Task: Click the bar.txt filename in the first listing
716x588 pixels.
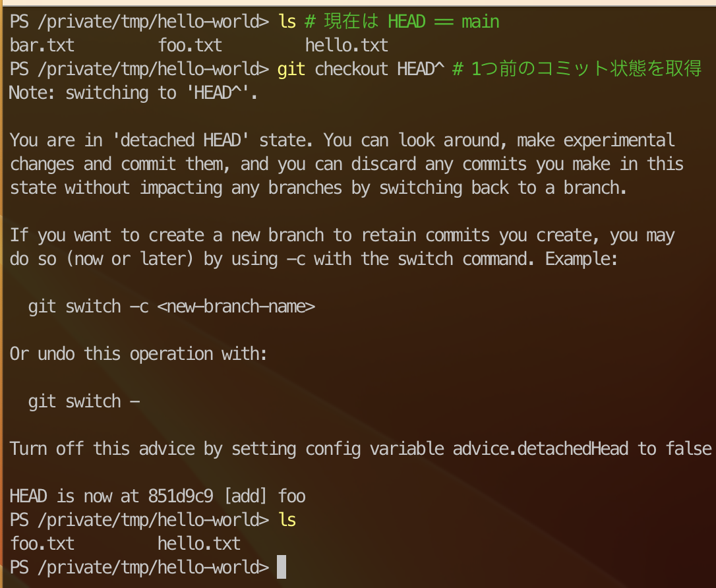Action: (42, 45)
